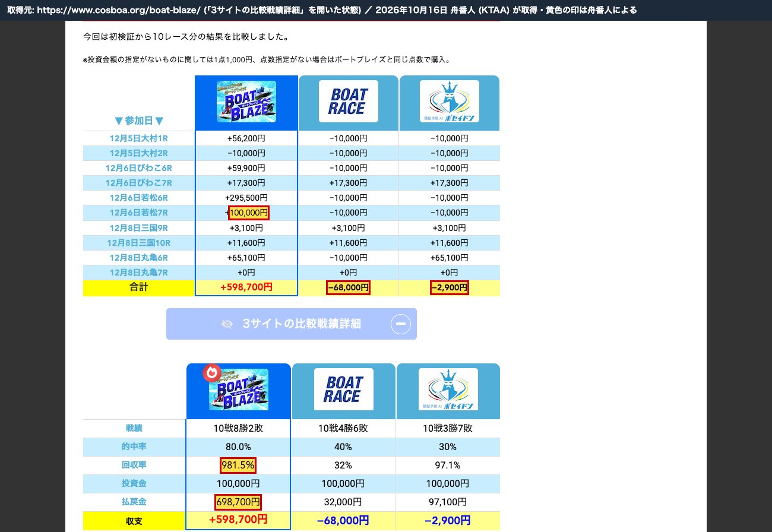Screen dimensions: 772x532
Task: Click the Boat Blaze logo in the summary table
Action: (239, 389)
